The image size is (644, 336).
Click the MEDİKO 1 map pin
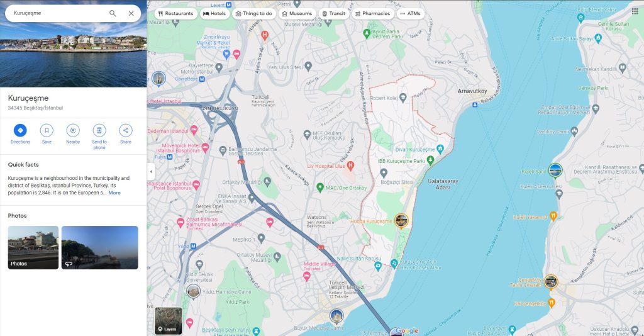(261, 238)
